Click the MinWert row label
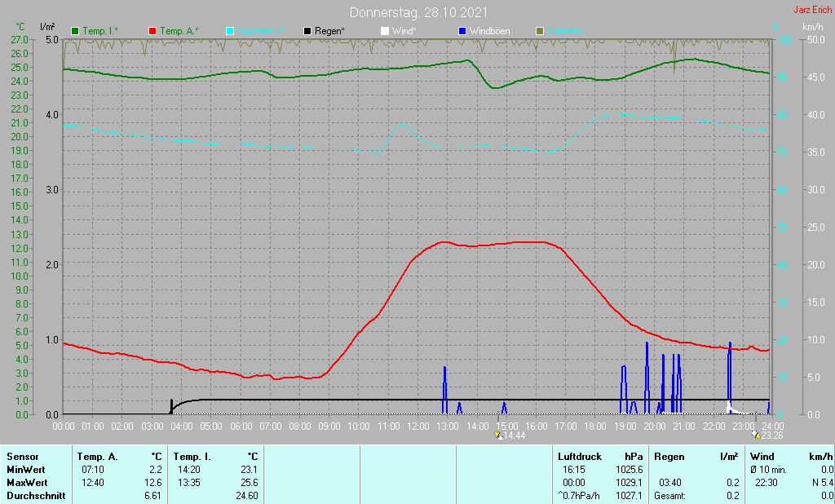This screenshot has height=504, width=835. click(x=25, y=470)
